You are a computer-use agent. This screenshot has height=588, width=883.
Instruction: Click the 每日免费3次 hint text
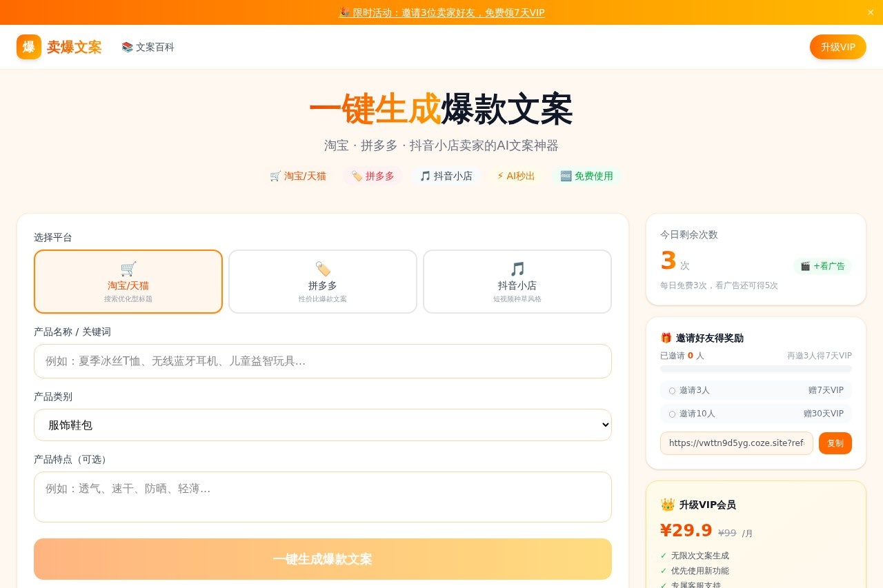coord(719,285)
